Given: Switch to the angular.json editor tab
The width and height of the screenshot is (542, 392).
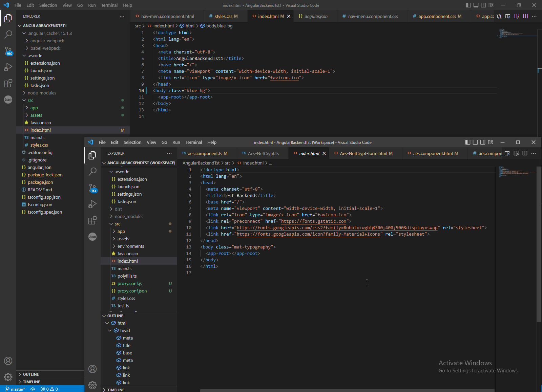Looking at the screenshot, I should pos(315,16).
